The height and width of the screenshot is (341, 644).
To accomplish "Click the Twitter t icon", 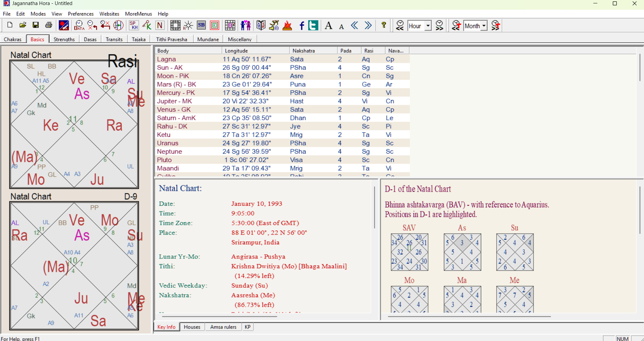I will [313, 25].
